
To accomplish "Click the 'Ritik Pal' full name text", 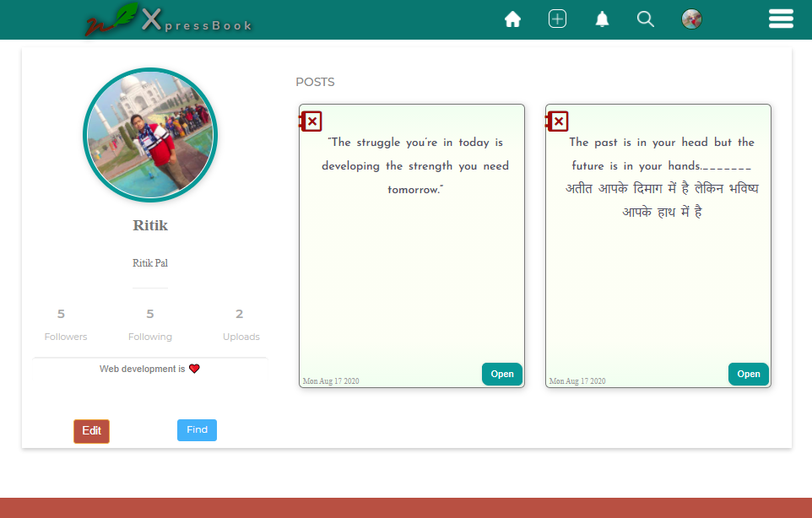I will click(x=150, y=263).
